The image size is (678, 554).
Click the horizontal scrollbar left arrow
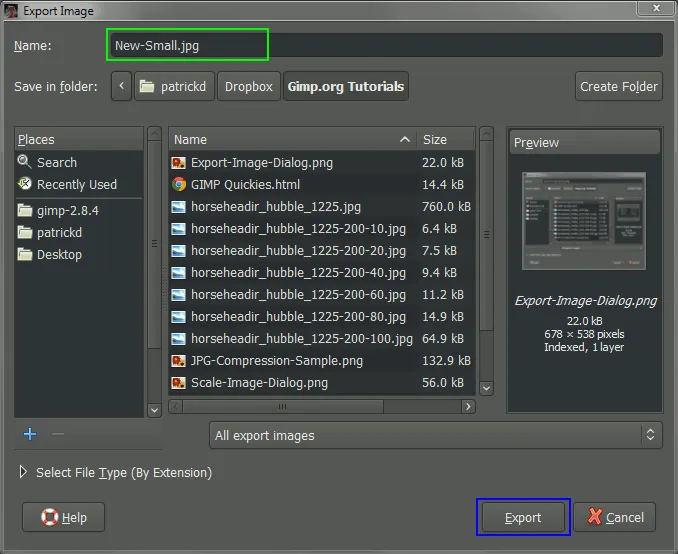175,407
